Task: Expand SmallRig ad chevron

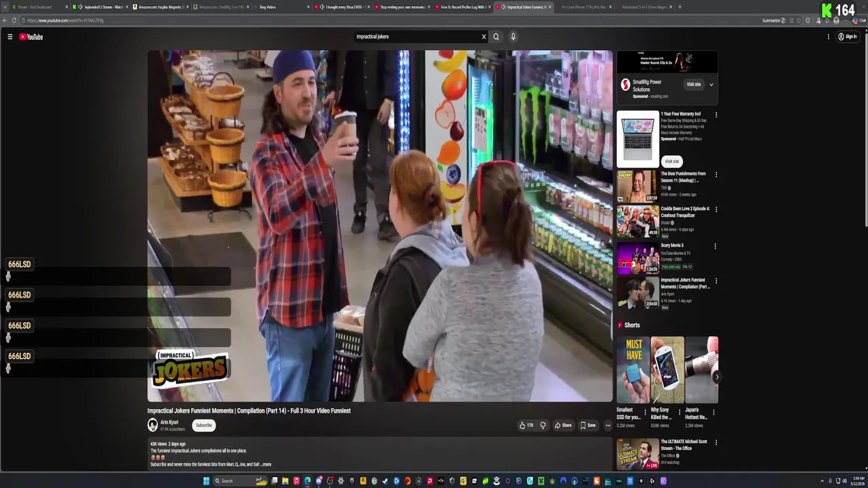Action: click(x=711, y=85)
